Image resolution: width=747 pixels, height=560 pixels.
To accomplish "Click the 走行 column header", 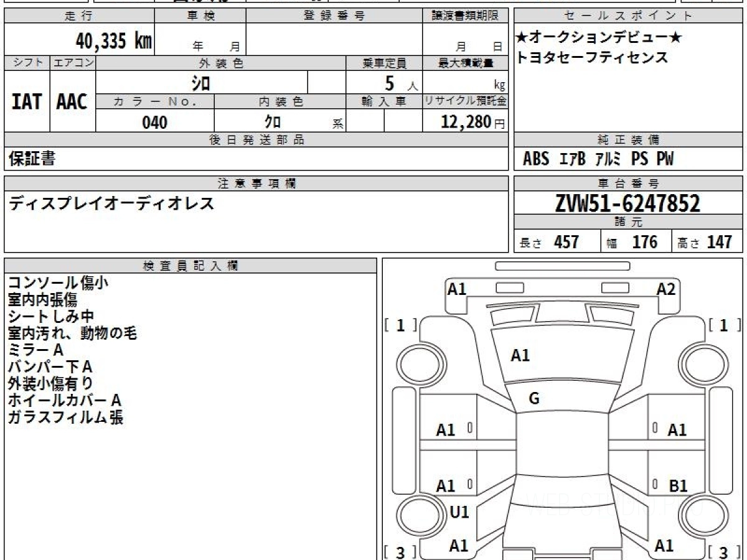I will (x=78, y=16).
